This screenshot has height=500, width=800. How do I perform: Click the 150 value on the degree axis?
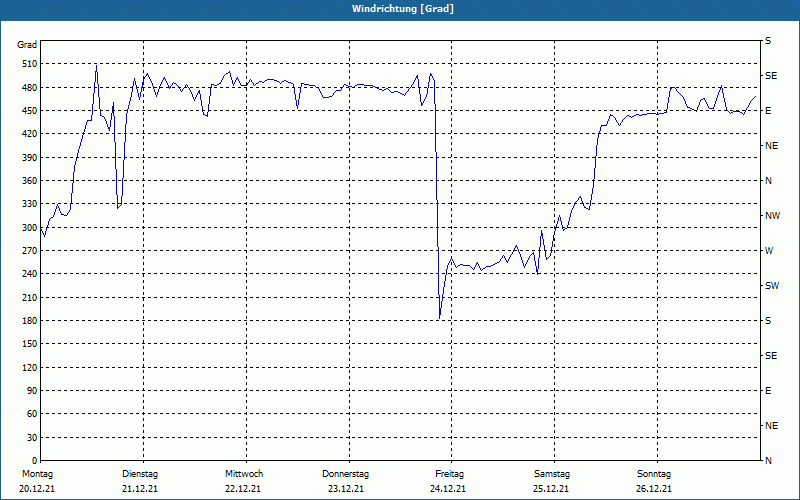point(30,344)
